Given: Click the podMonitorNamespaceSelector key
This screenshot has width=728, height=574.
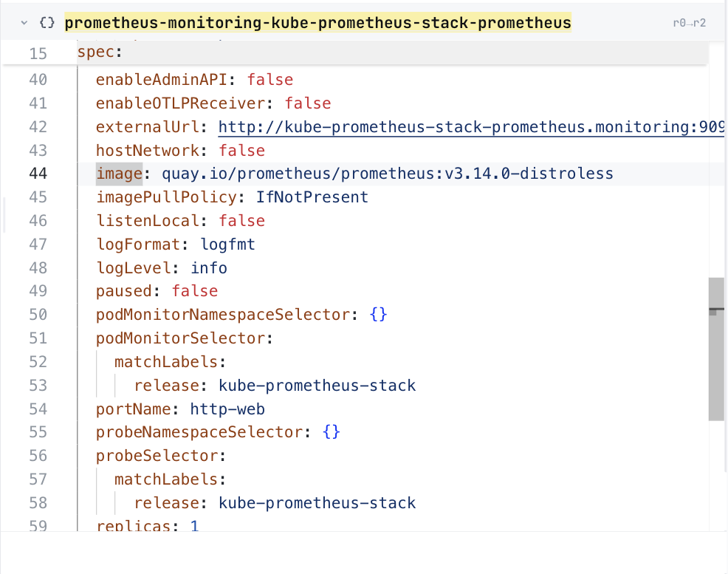Looking at the screenshot, I should pyautogui.click(x=222, y=315).
